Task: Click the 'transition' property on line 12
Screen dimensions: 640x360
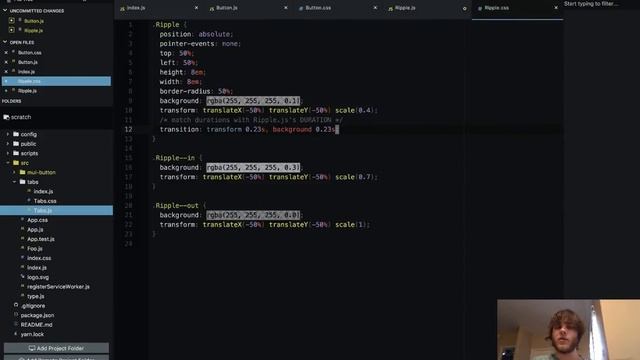Action: (x=179, y=129)
